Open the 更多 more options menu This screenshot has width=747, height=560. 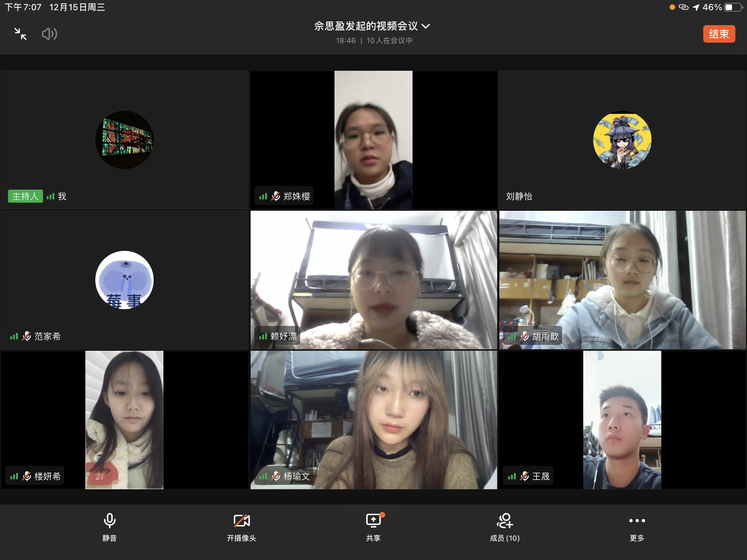pos(637,526)
